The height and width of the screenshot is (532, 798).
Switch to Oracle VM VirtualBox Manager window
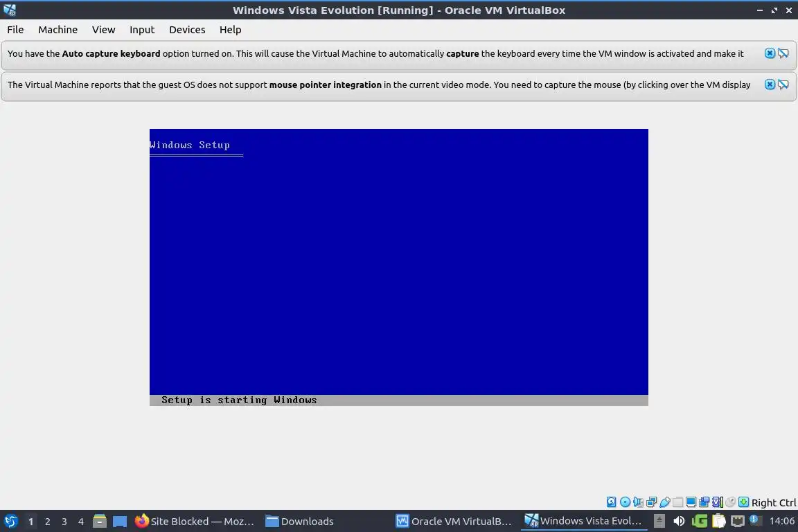[454, 521]
